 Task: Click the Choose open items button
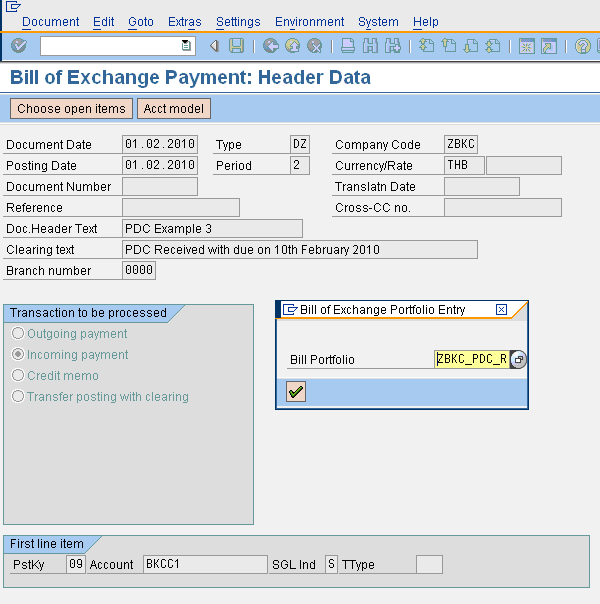pos(71,109)
